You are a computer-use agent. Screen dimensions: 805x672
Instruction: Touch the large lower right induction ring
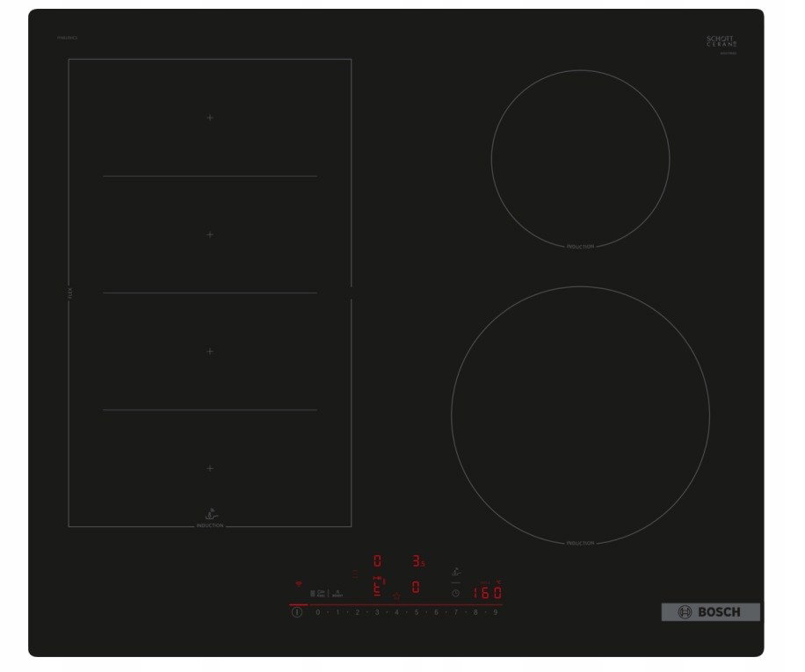(580, 415)
